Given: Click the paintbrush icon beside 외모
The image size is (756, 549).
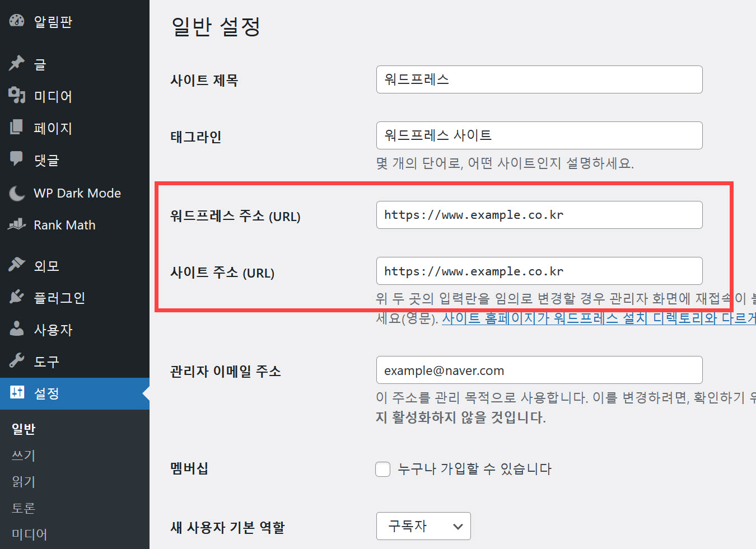Looking at the screenshot, I should click(17, 265).
